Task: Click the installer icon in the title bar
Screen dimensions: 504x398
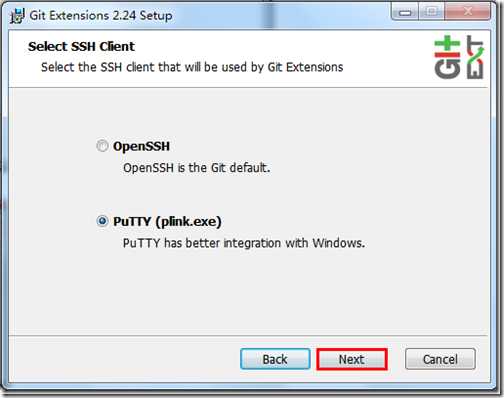Action: pos(17,16)
